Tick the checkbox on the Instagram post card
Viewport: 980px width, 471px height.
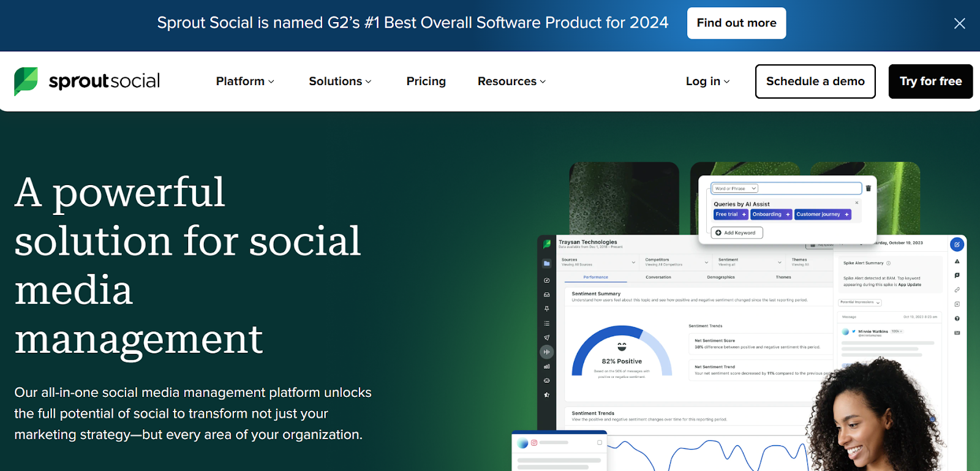coord(600,442)
